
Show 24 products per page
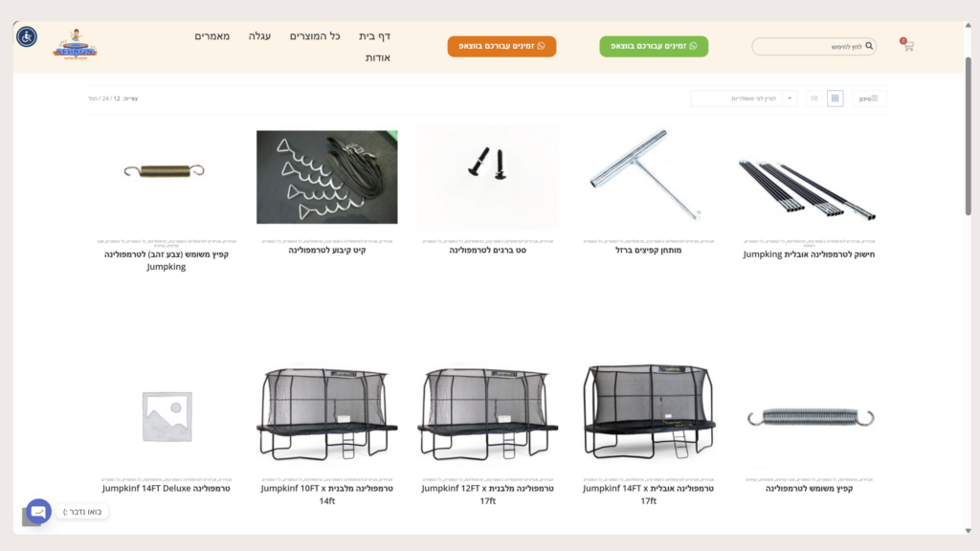pos(105,99)
